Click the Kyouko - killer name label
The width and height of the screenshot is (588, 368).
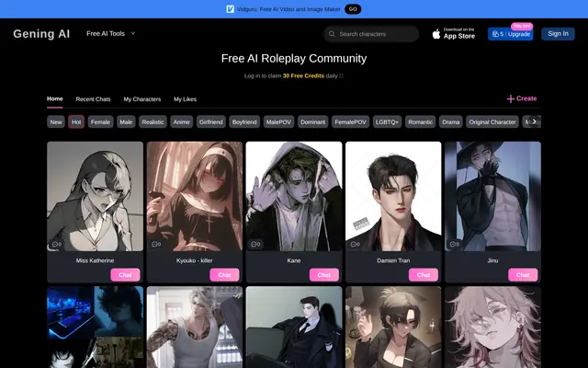coord(194,260)
